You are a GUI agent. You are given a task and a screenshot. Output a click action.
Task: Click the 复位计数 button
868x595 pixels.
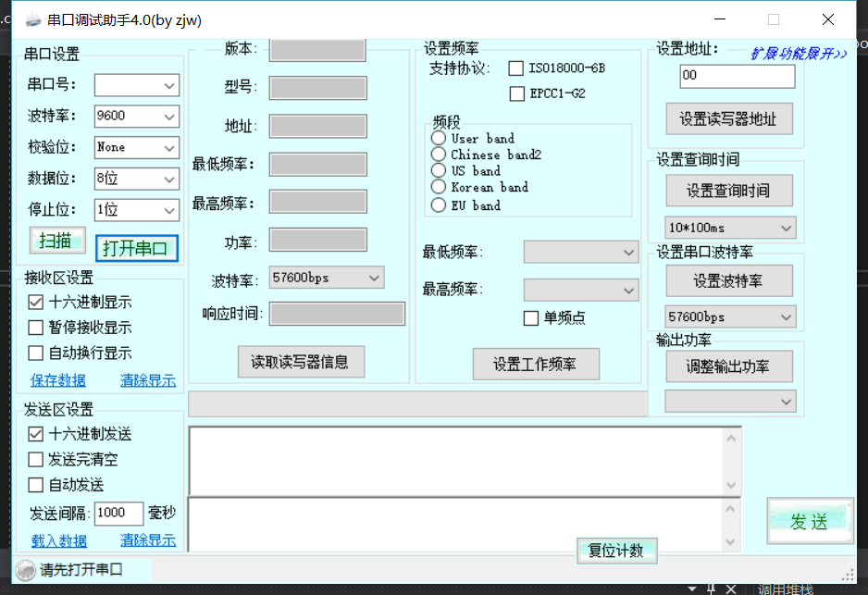click(x=616, y=551)
